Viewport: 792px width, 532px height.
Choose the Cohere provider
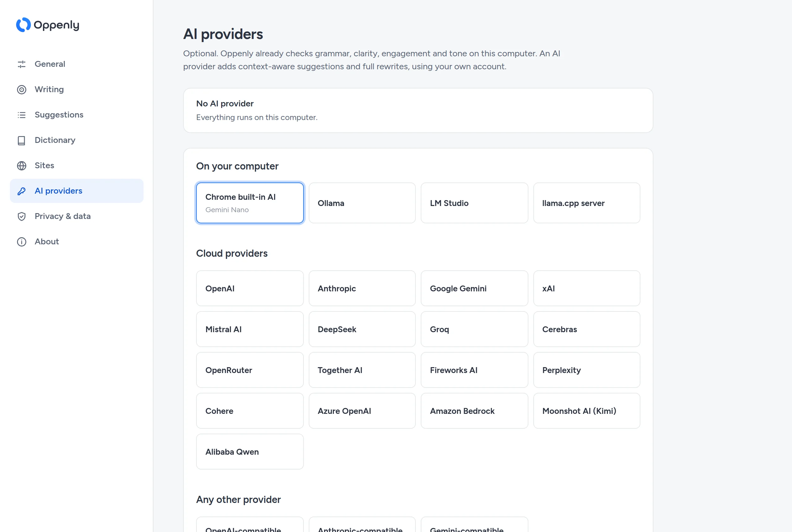coord(250,411)
